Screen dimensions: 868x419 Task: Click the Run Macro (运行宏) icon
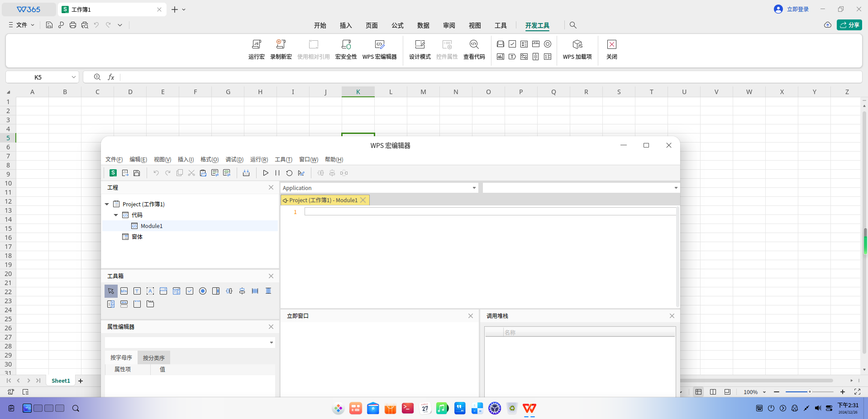pos(256,49)
